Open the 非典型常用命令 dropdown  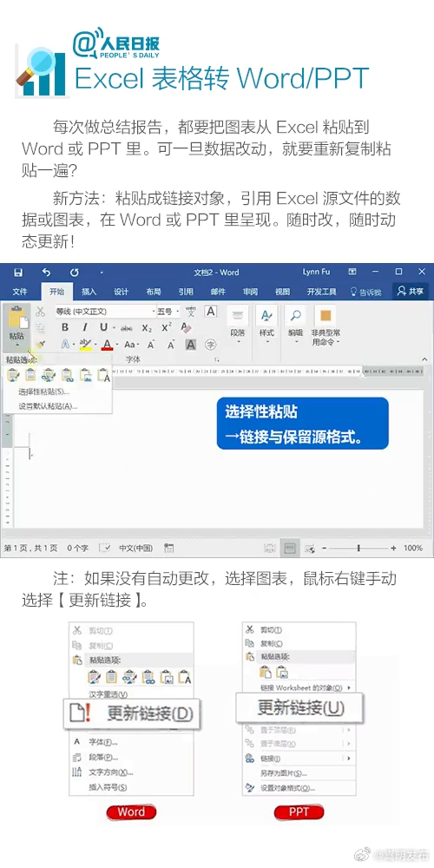(326, 326)
